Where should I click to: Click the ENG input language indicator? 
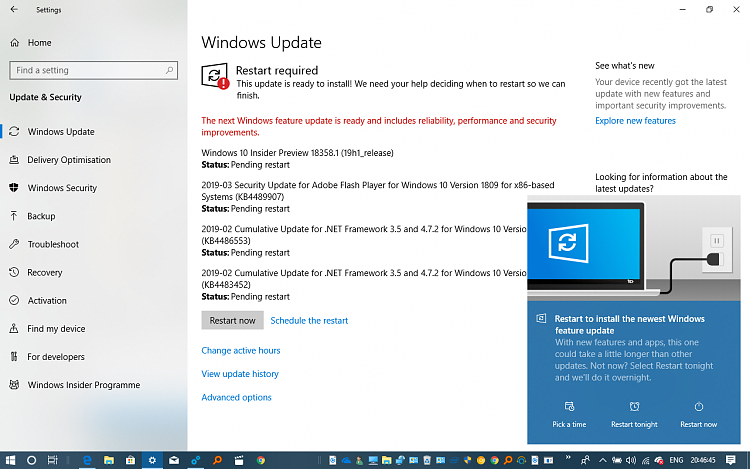tap(676, 460)
